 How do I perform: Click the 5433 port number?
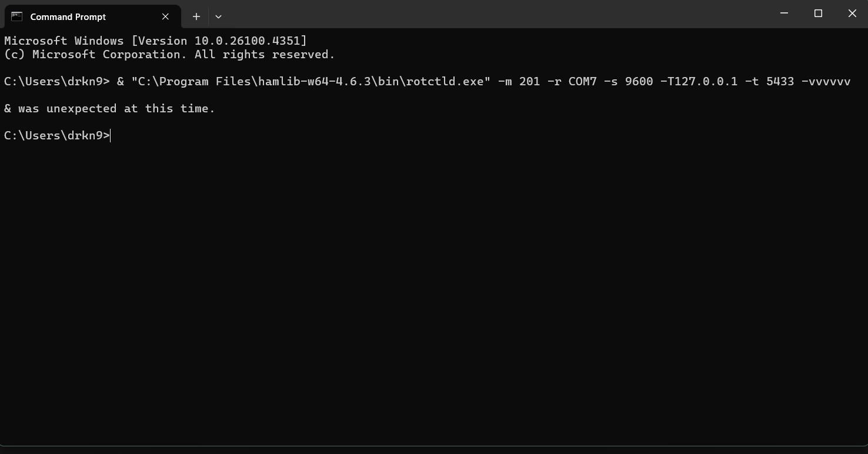(x=780, y=81)
